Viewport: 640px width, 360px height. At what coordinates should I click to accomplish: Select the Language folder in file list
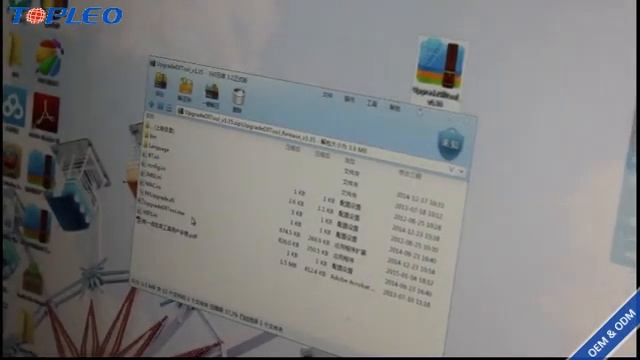coord(156,146)
